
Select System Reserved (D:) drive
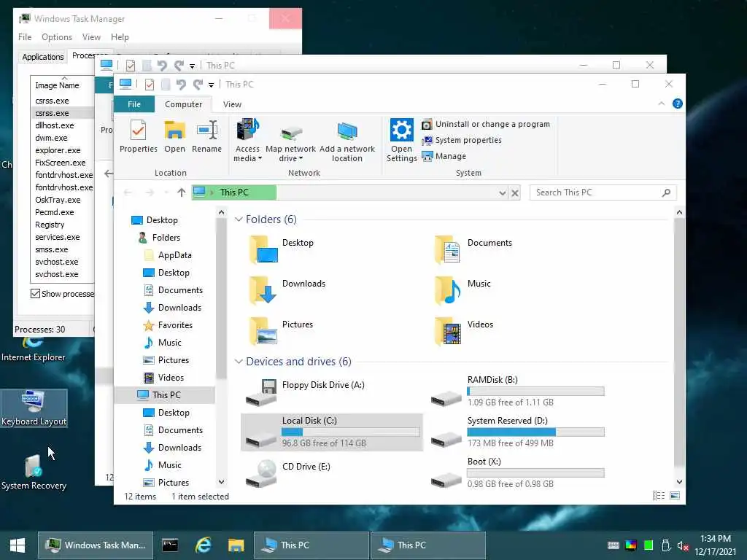point(517,432)
